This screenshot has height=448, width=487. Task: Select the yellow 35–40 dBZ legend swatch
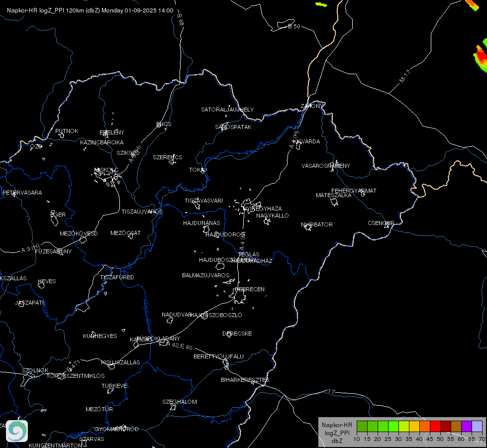click(x=414, y=427)
